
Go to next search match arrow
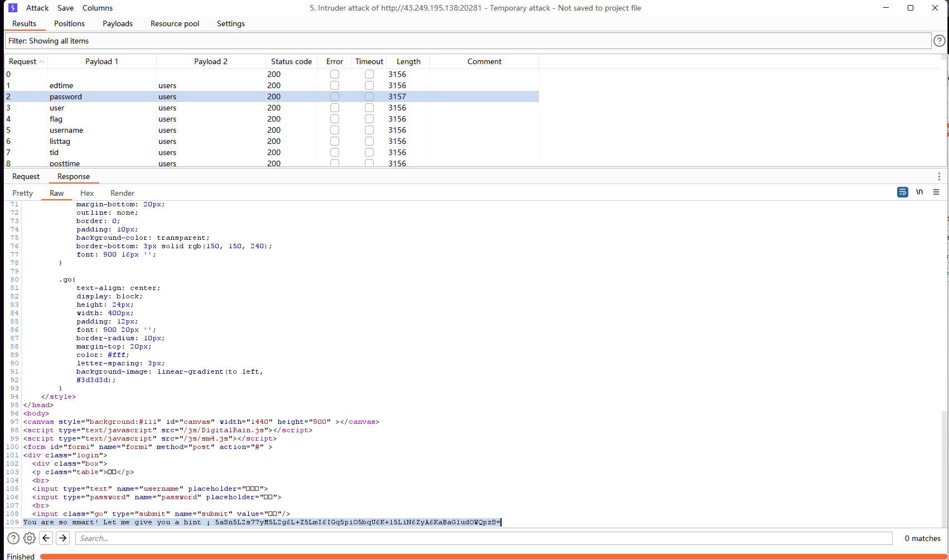(x=63, y=538)
